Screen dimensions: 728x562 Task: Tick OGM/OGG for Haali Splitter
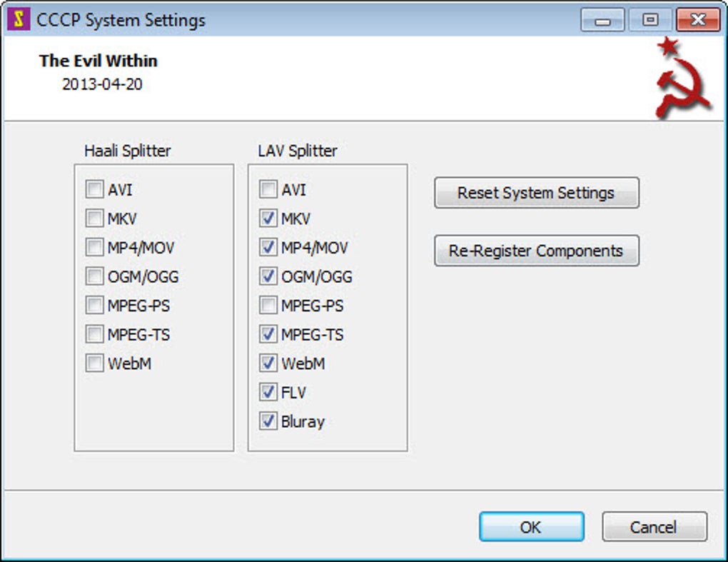coord(94,276)
